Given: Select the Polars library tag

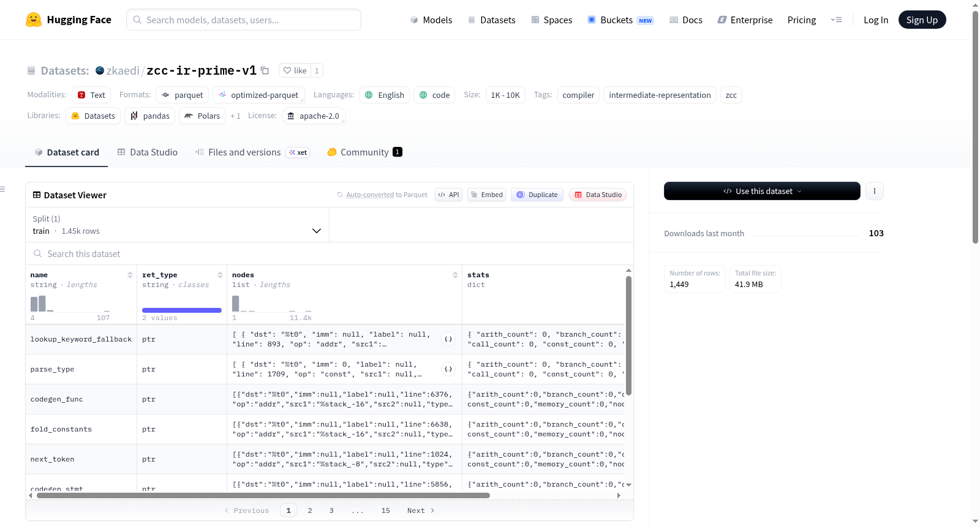Looking at the screenshot, I should (202, 116).
